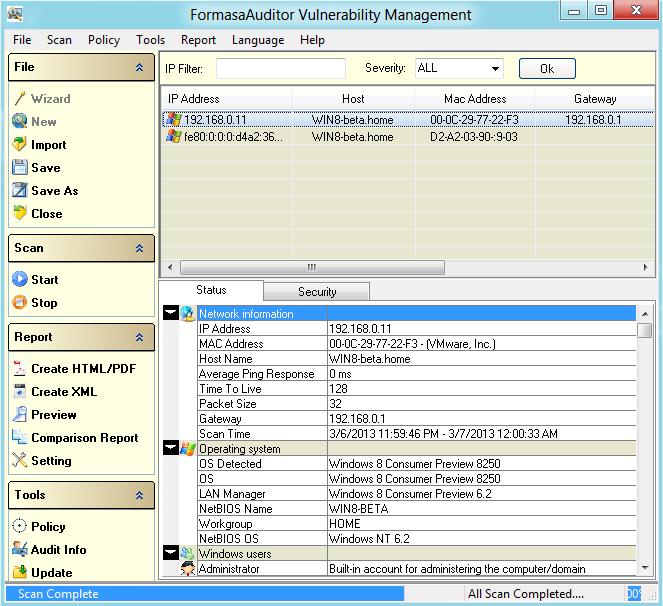Click the Stop scan icon

(x=19, y=302)
